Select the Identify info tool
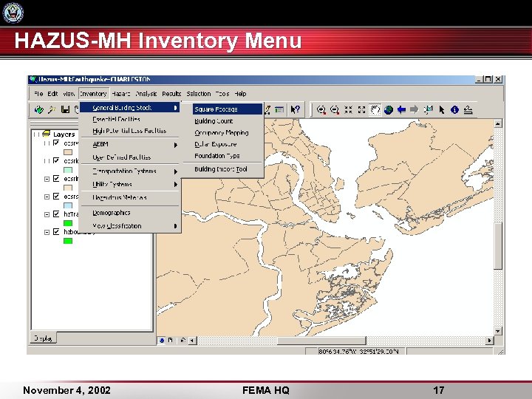 pyautogui.click(x=454, y=109)
